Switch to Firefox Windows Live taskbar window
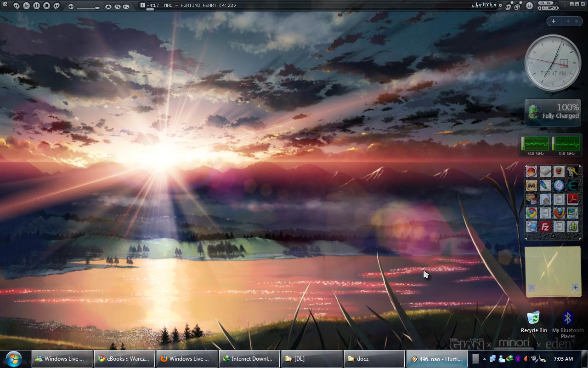Image resolution: width=588 pixels, height=368 pixels. pos(187,359)
